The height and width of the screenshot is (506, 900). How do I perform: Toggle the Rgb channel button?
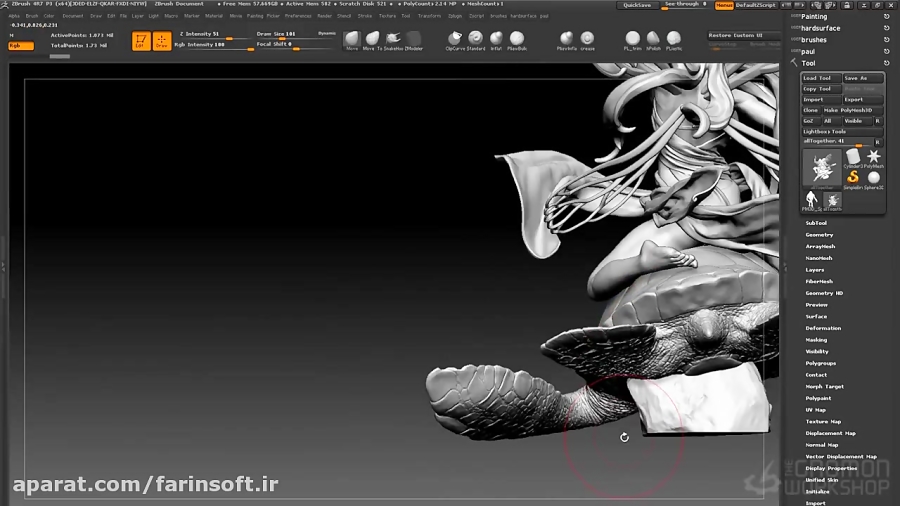(21, 45)
